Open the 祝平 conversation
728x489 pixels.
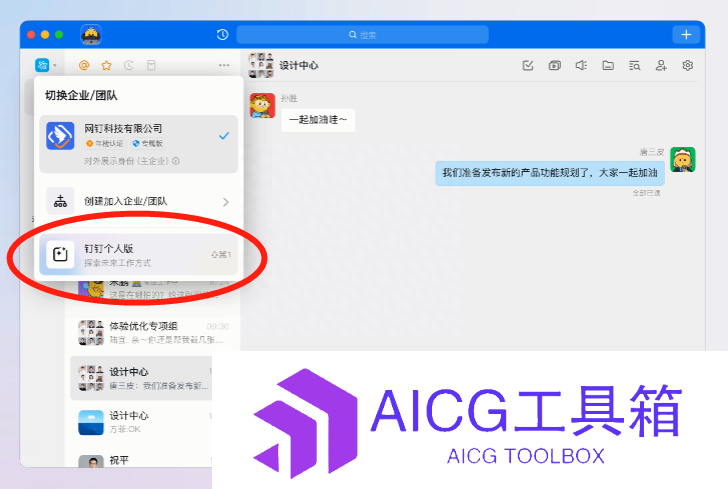coord(141,459)
